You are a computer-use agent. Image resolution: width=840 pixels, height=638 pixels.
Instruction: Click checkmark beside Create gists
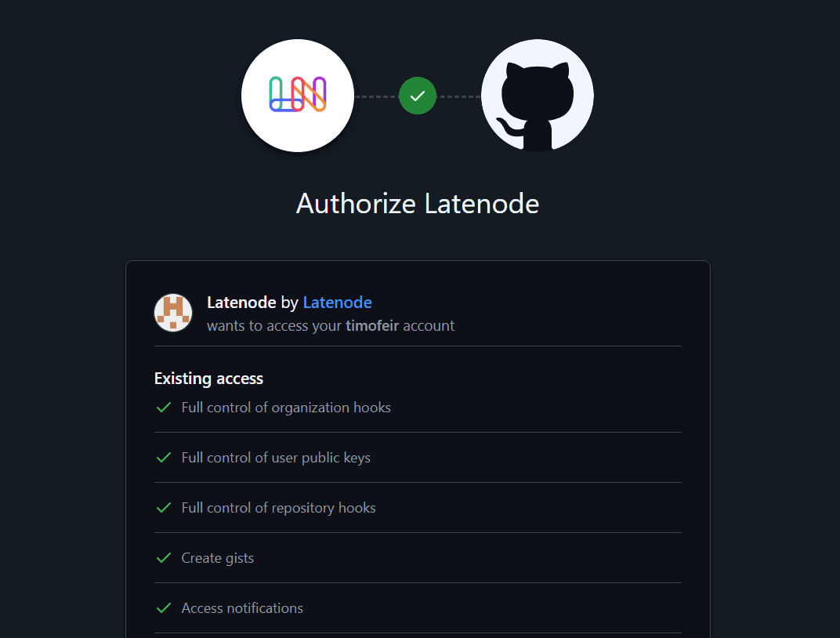click(x=164, y=558)
